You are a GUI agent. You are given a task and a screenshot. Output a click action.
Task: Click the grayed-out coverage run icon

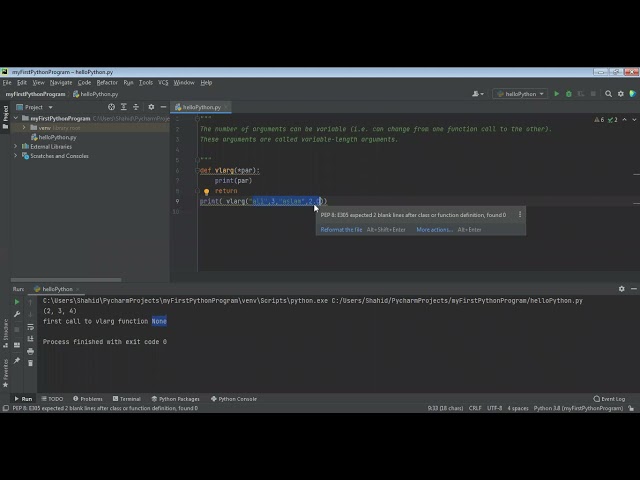(x=581, y=94)
